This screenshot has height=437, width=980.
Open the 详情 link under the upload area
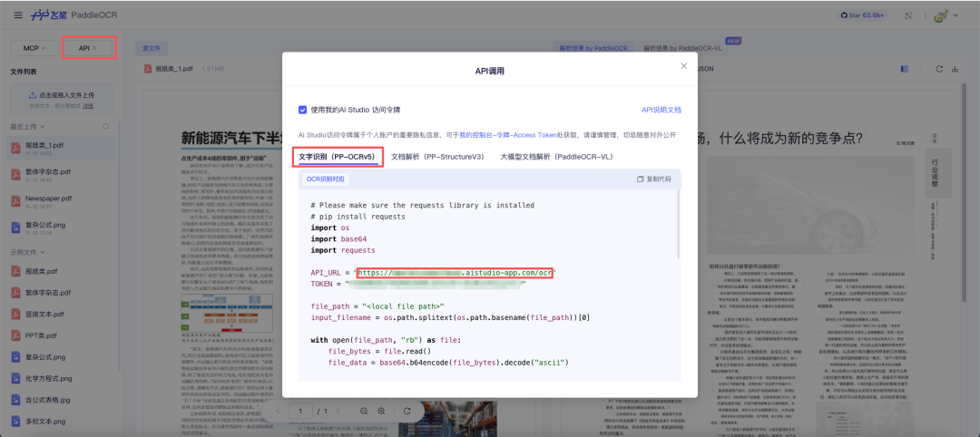tap(88, 105)
